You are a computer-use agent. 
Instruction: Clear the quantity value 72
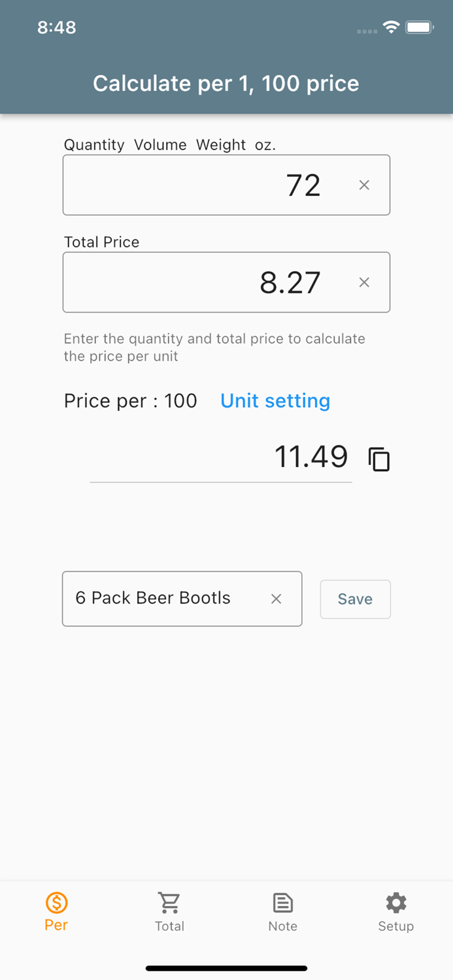point(364,185)
